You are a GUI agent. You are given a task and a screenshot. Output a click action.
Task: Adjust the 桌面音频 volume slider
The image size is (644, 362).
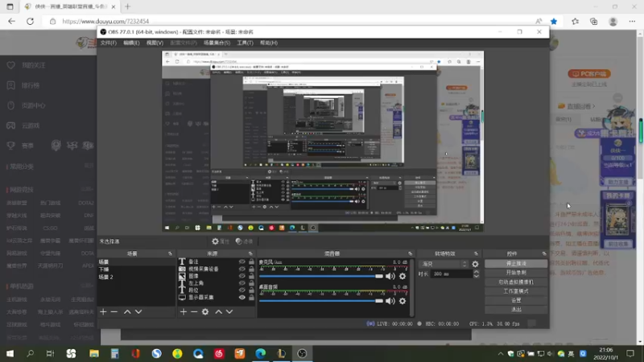(x=320, y=301)
